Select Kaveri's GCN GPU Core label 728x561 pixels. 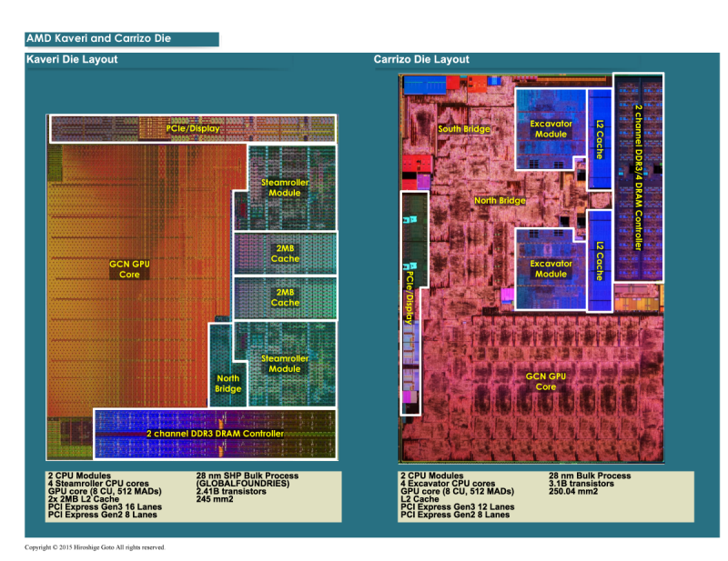click(130, 268)
